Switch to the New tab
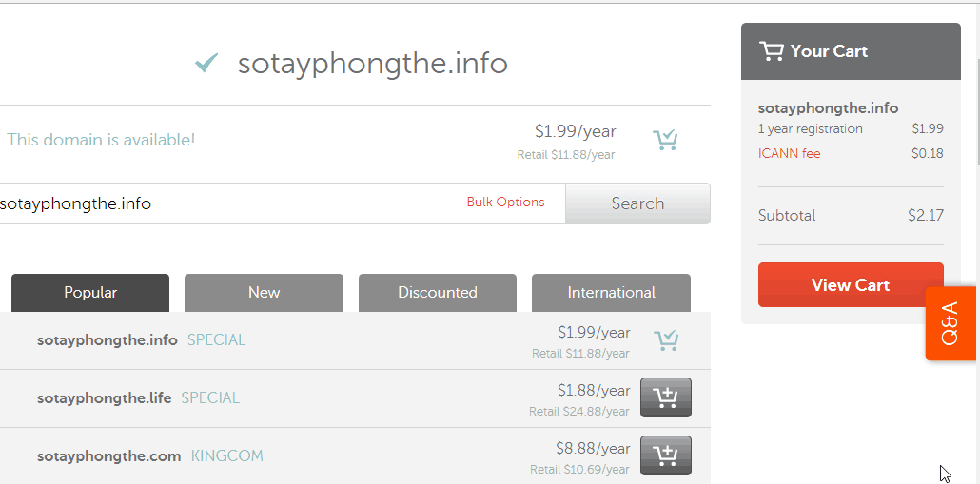 click(264, 292)
